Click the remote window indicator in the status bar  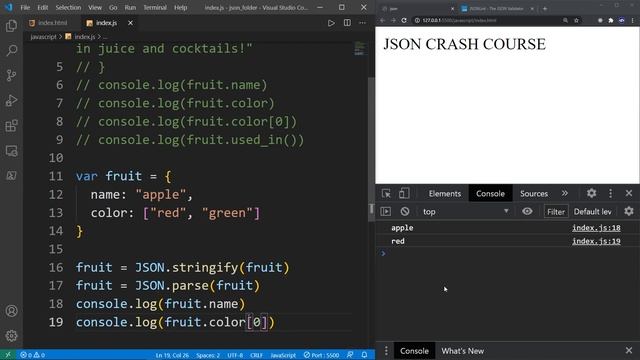(x=8, y=355)
